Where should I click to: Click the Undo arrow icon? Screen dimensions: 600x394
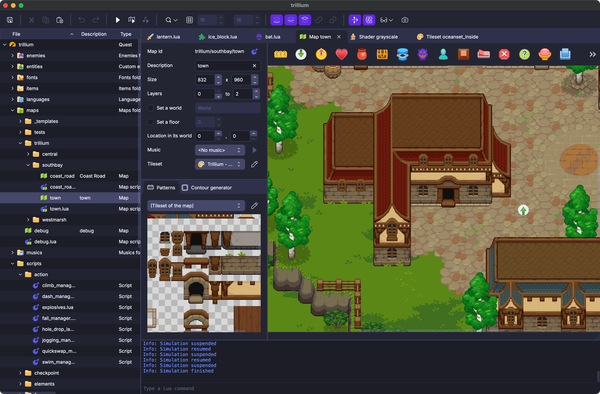[x=82, y=20]
